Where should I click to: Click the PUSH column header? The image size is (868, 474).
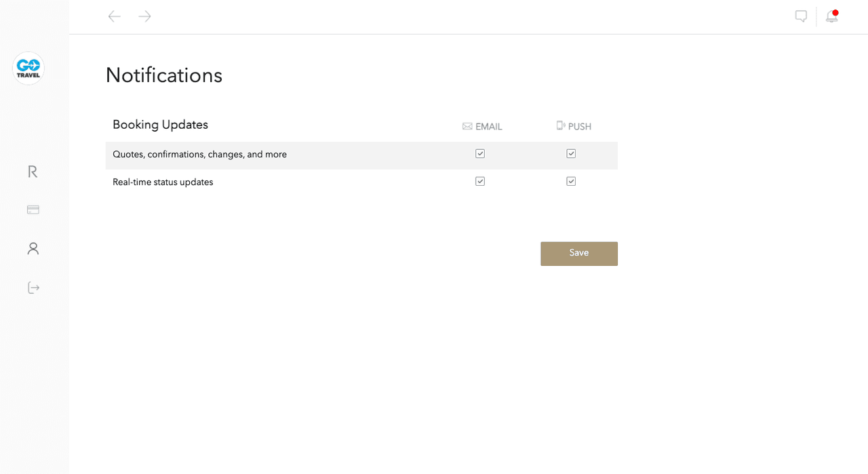click(x=574, y=126)
